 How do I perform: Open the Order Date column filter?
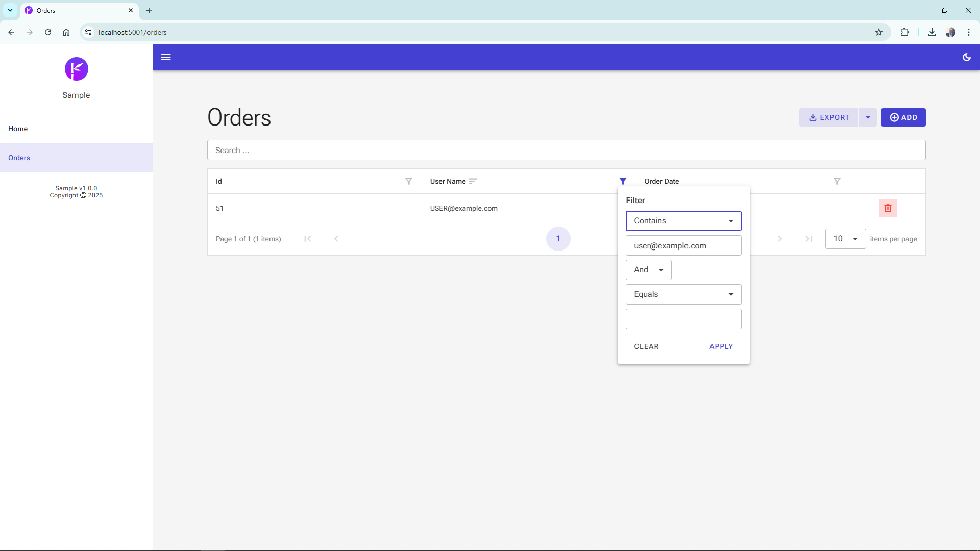click(x=837, y=181)
